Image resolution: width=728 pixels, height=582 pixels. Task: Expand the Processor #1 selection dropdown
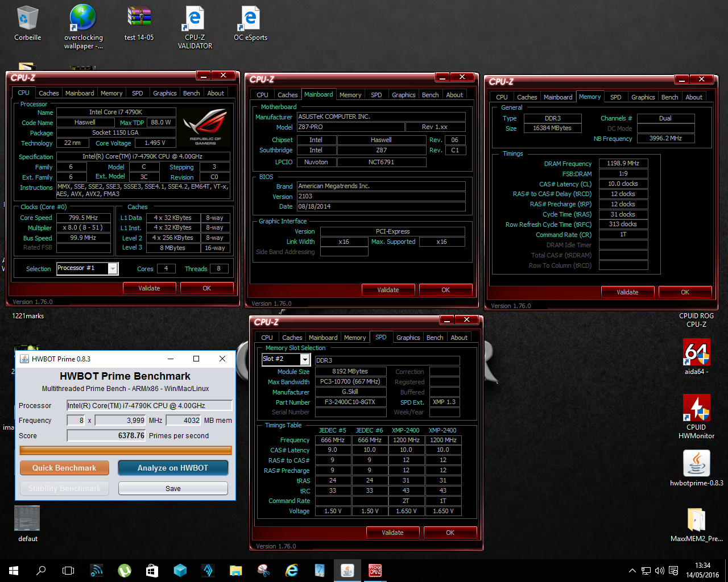pos(113,268)
